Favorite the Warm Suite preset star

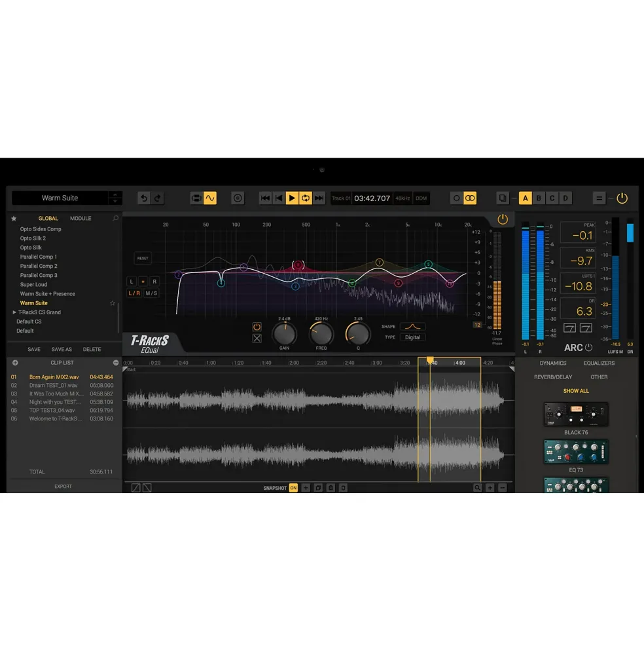[113, 303]
